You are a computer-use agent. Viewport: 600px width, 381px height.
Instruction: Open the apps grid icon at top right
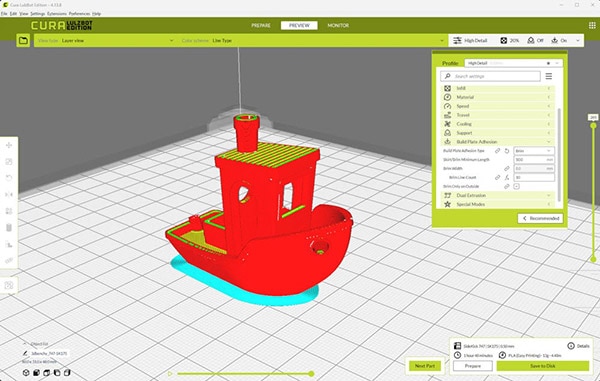(592, 25)
